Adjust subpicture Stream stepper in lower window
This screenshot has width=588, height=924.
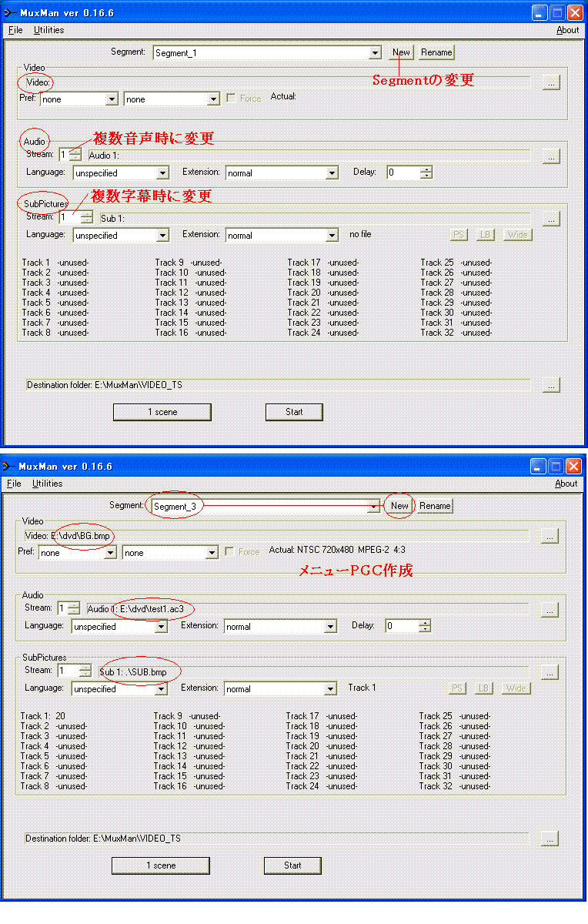point(85,671)
